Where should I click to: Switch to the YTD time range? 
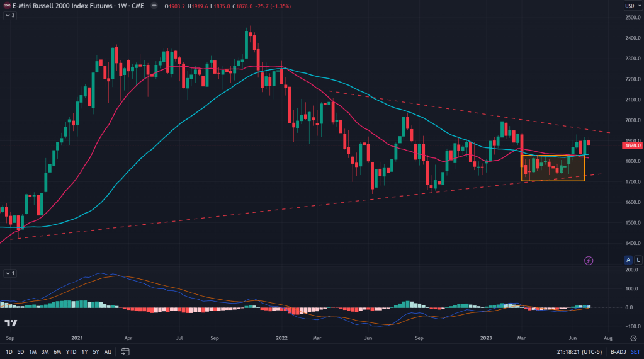(71, 351)
